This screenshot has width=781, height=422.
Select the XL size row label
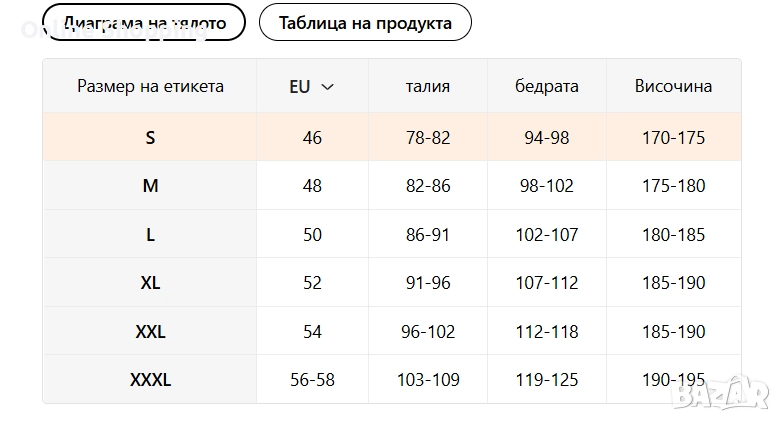pyautogui.click(x=150, y=283)
